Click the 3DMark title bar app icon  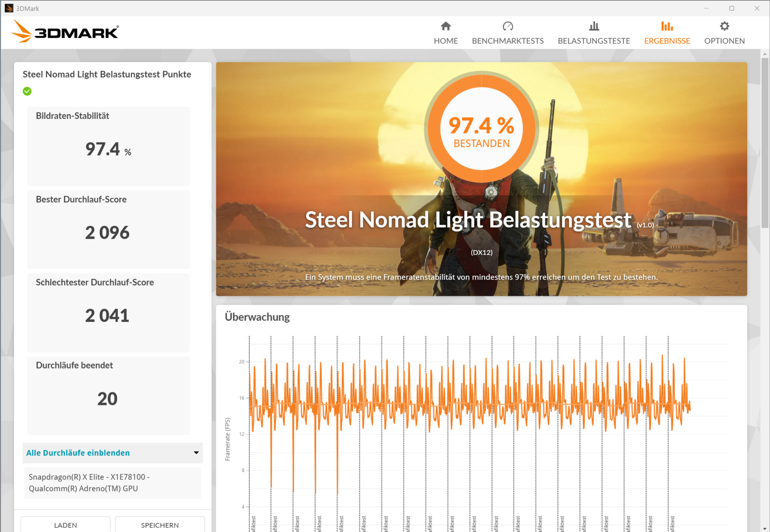click(x=9, y=8)
